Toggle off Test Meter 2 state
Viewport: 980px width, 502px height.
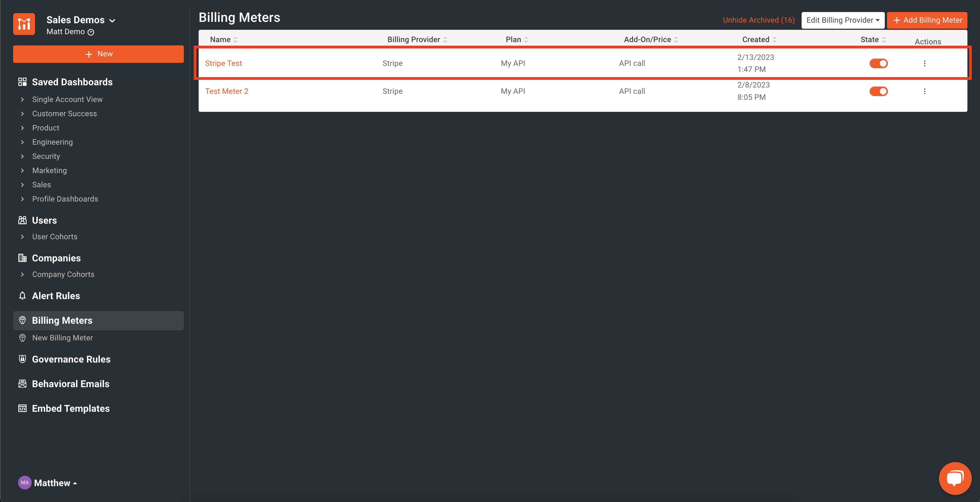pos(878,91)
